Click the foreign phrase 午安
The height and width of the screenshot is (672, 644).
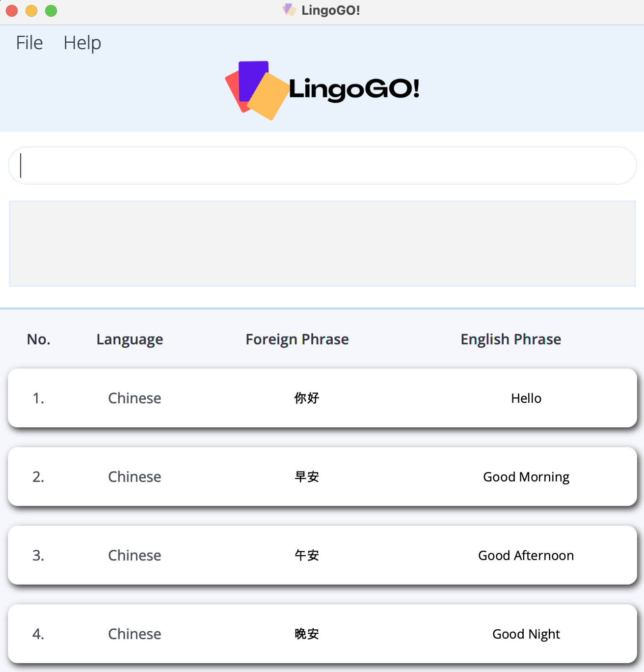click(x=307, y=556)
